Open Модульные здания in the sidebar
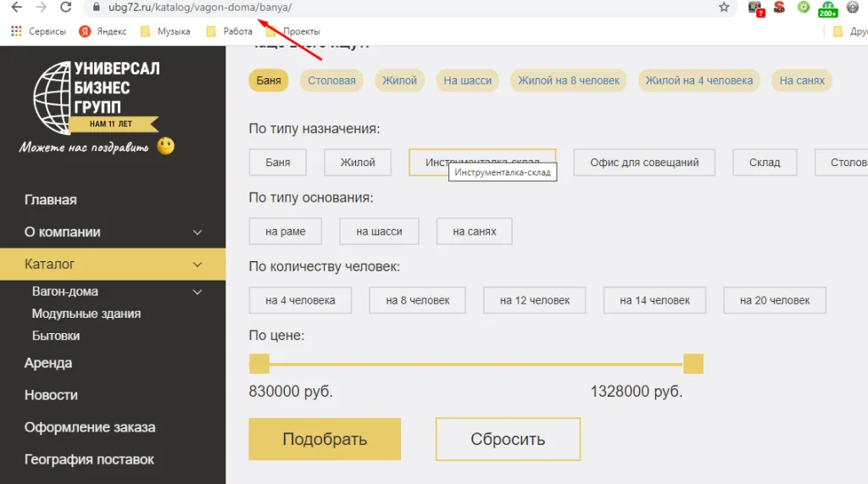 pos(86,314)
